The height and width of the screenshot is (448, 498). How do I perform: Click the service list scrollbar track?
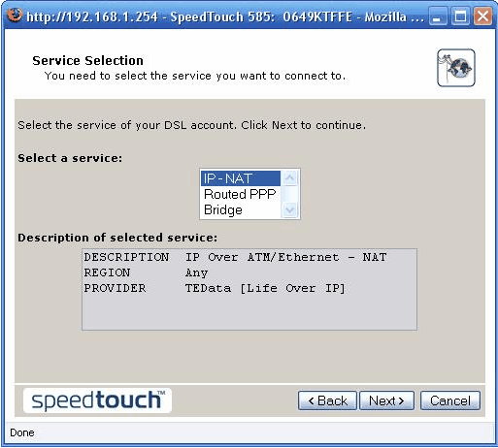coord(290,194)
